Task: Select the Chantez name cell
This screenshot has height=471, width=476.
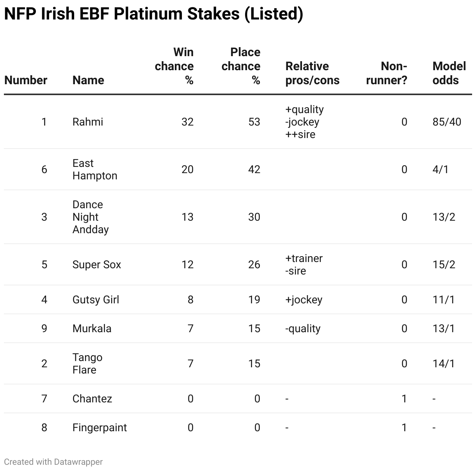Action: 92,399
